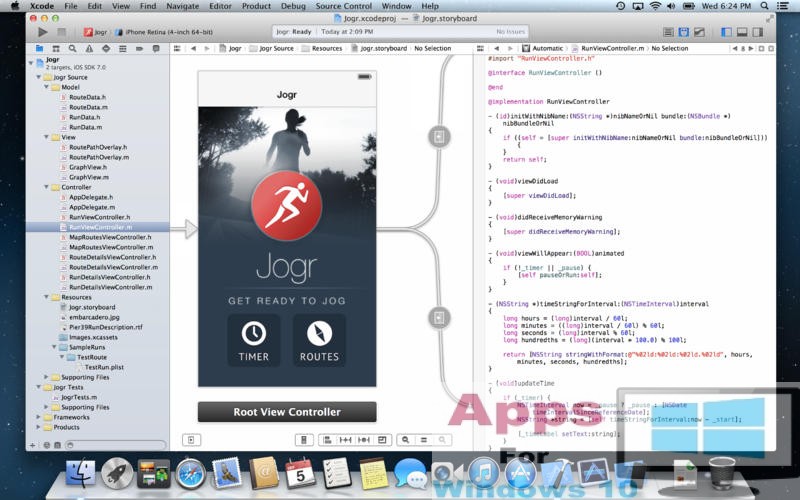The width and height of the screenshot is (800, 500).
Task: Toggle the document outline button
Action: tap(191, 440)
